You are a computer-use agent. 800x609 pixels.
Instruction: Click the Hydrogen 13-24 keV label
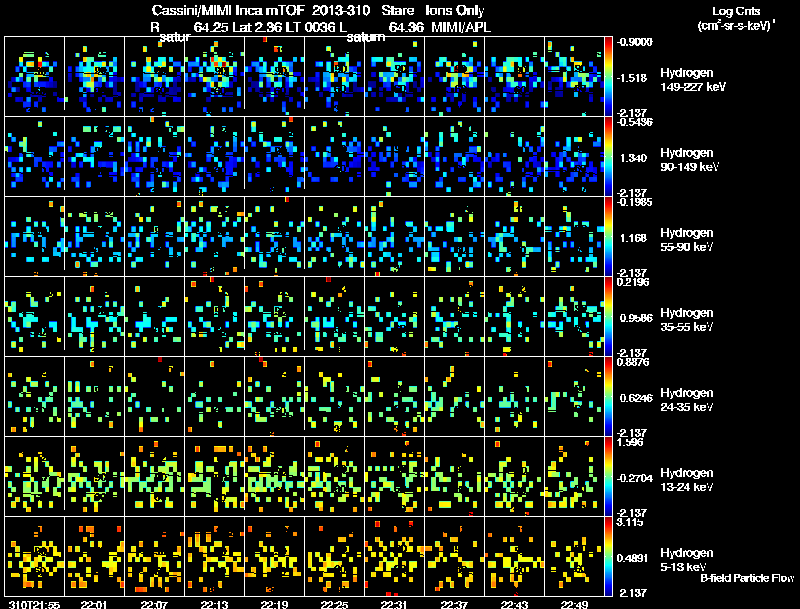pyautogui.click(x=687, y=479)
